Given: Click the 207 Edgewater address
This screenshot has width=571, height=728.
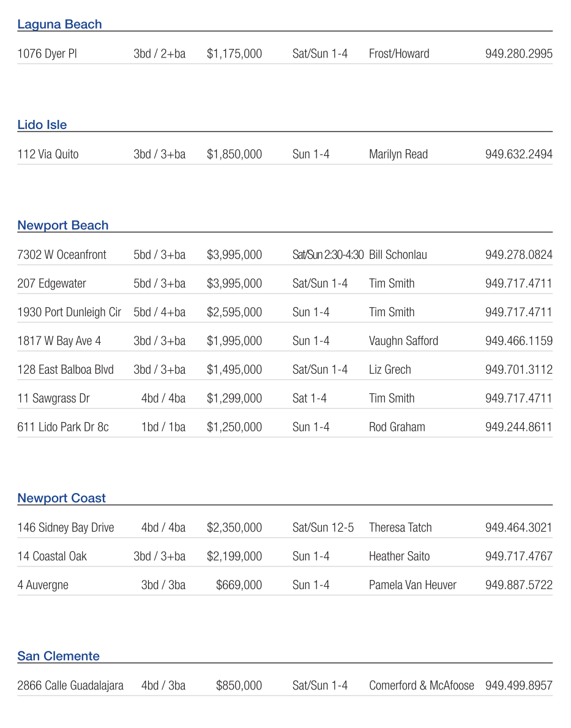Looking at the screenshot, I should pyautogui.click(x=51, y=283).
